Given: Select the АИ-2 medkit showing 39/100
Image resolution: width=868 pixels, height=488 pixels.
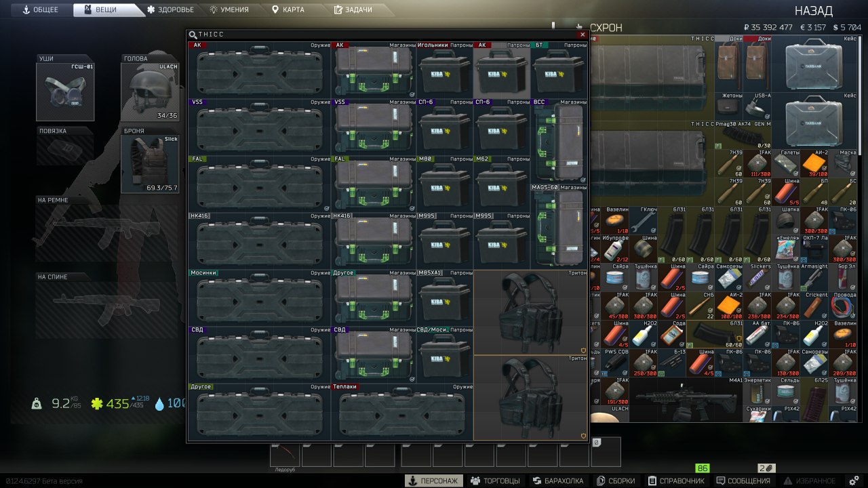Looking at the screenshot, I should tap(814, 164).
